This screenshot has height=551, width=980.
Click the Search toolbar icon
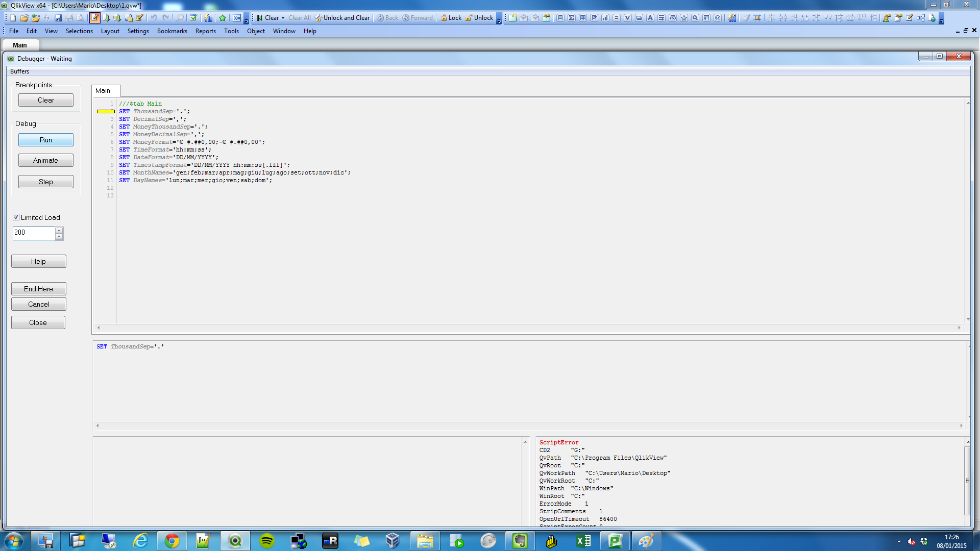180,18
